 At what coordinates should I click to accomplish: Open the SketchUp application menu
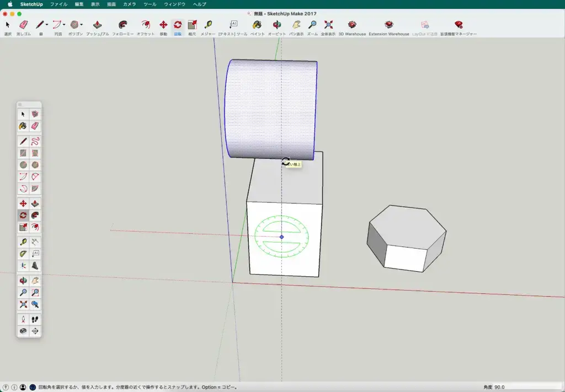31,4
